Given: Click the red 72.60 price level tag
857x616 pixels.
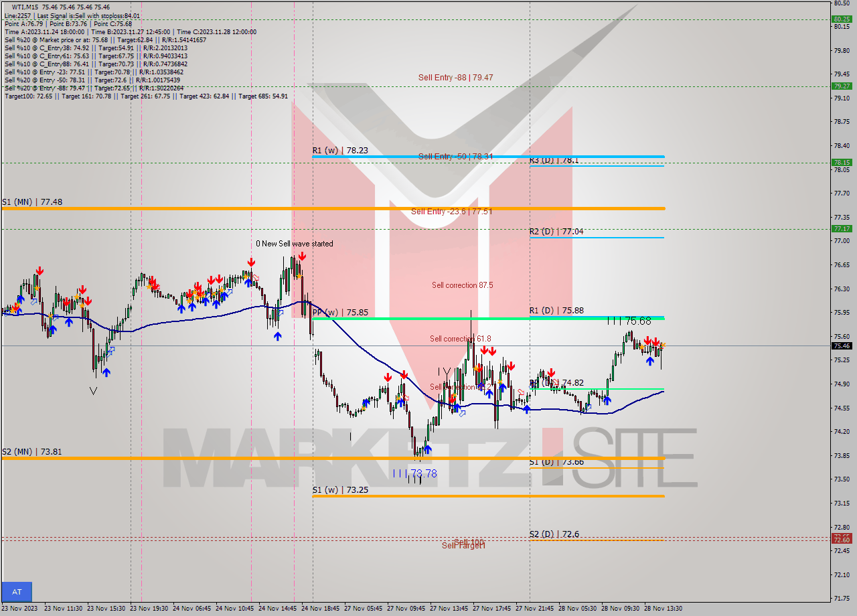Looking at the screenshot, I should [x=842, y=539].
